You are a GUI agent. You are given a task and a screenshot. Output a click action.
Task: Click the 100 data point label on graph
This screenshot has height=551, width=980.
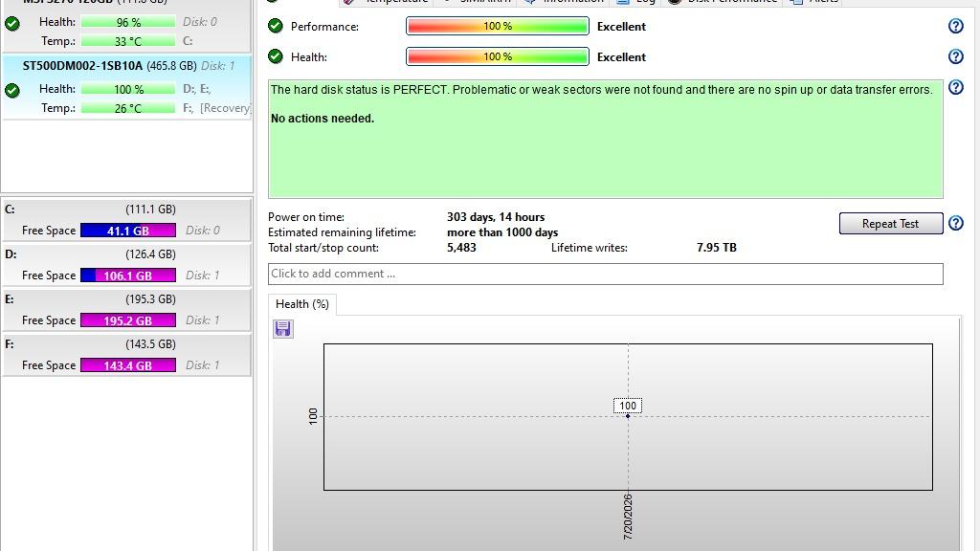628,406
